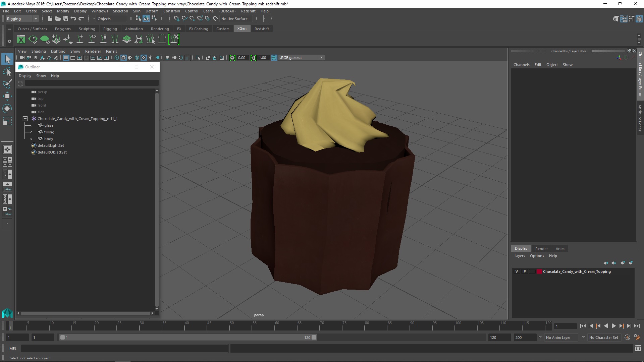Choose the Move tool in toolbox
This screenshot has height=362, width=644.
(7, 96)
